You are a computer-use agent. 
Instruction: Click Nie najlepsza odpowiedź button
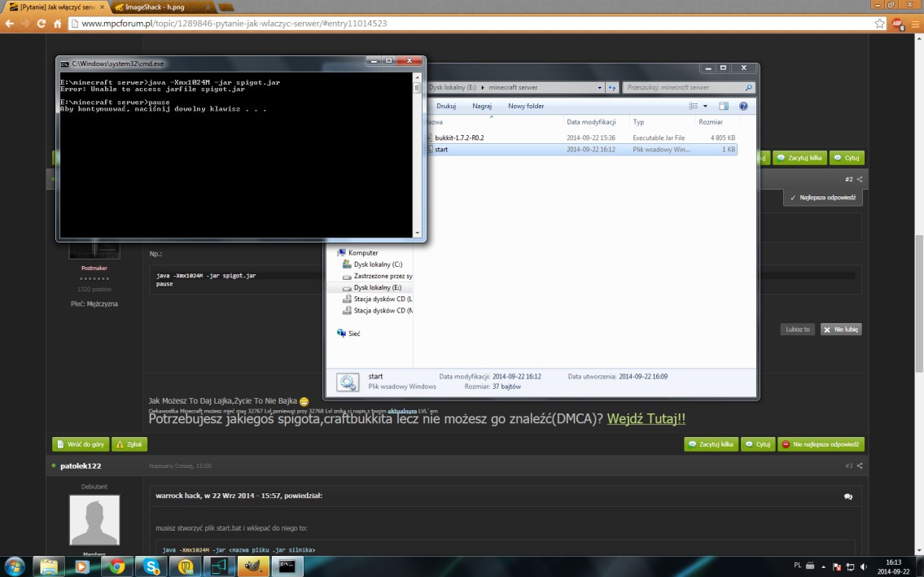pyautogui.click(x=821, y=444)
